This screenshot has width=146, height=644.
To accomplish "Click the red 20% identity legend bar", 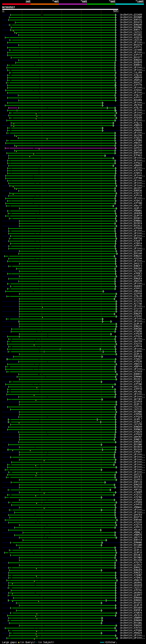I will [16, 4].
